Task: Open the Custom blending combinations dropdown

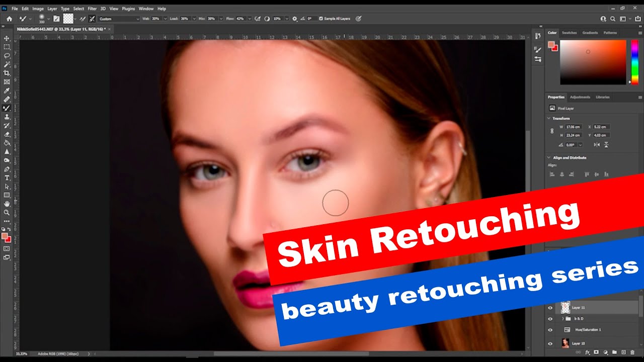Action: coord(119,19)
